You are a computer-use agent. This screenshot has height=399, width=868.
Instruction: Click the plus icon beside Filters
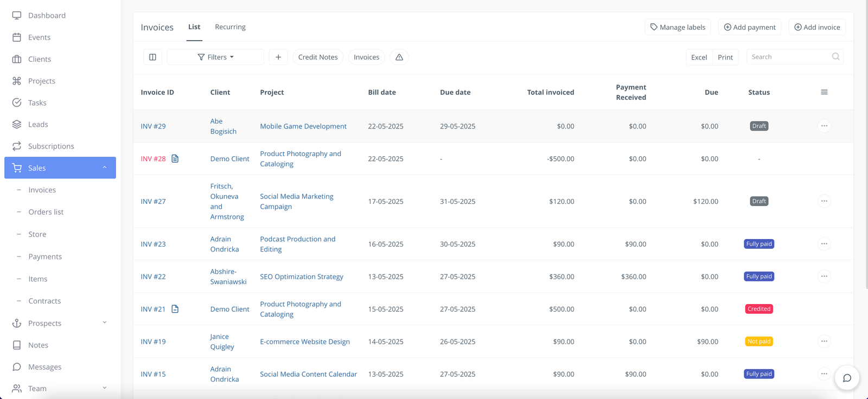pos(278,57)
